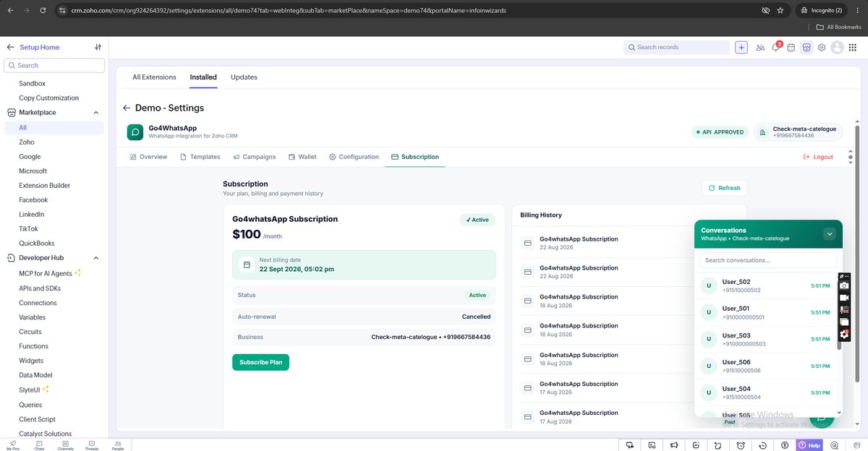868x451 pixels.
Task: Open the All Bookmarks folder
Action: tap(839, 27)
